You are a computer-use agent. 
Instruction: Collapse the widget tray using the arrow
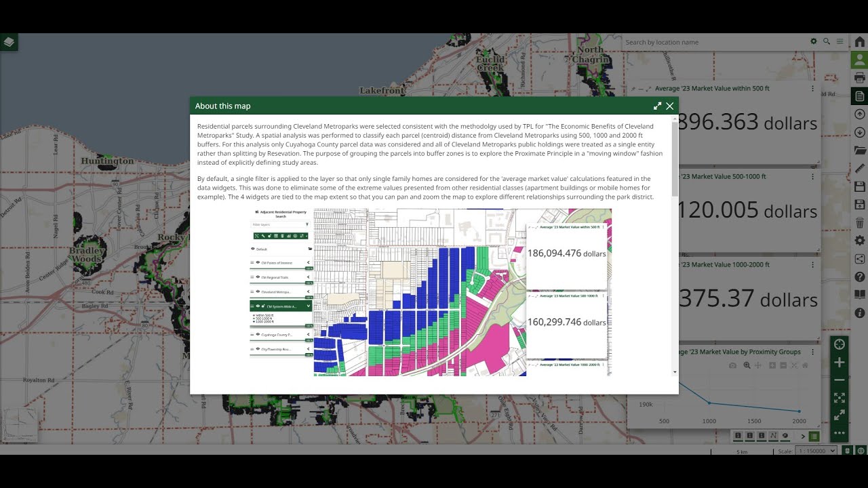pyautogui.click(x=803, y=436)
